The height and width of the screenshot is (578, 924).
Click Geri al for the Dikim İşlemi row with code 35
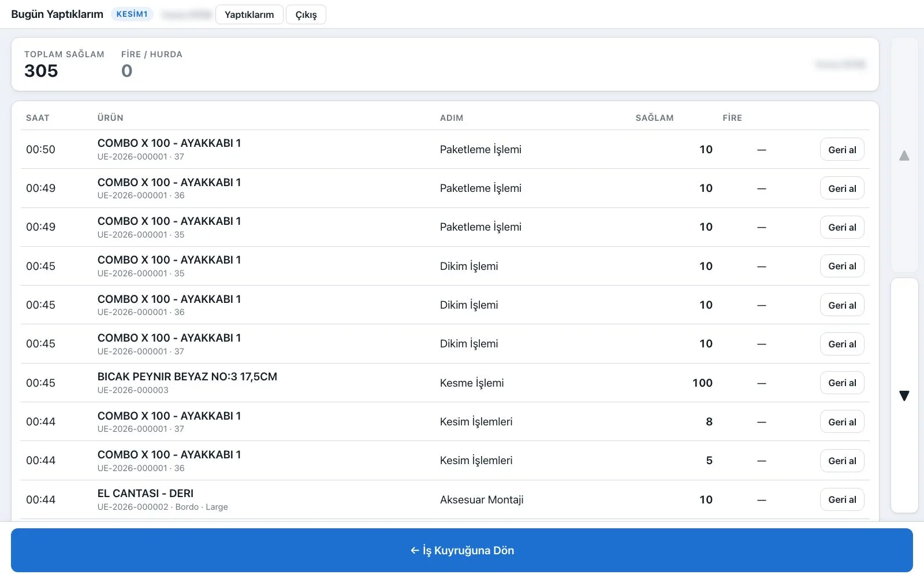(x=842, y=266)
